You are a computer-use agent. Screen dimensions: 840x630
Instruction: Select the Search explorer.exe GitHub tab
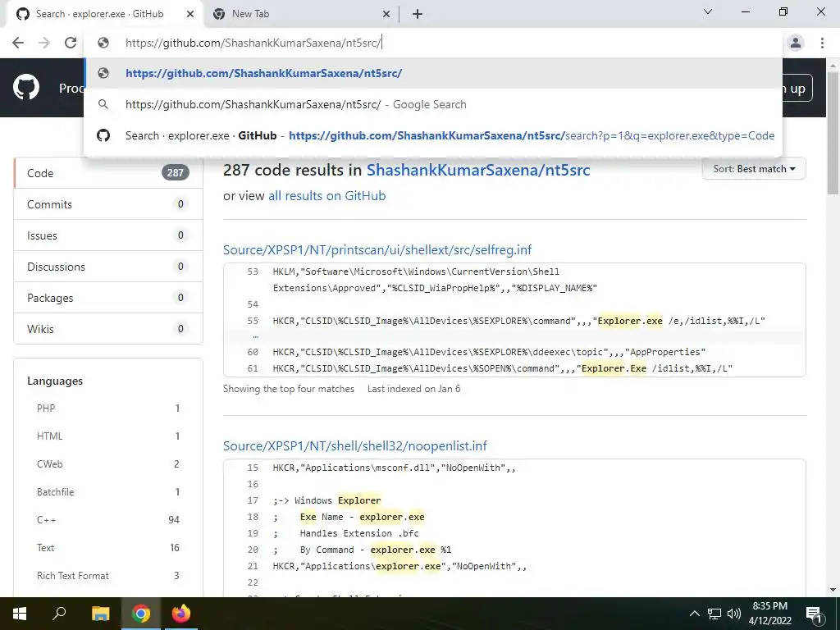coord(104,14)
